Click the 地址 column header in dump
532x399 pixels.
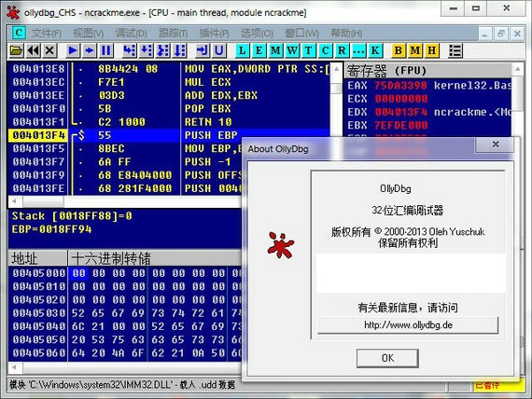coord(37,258)
